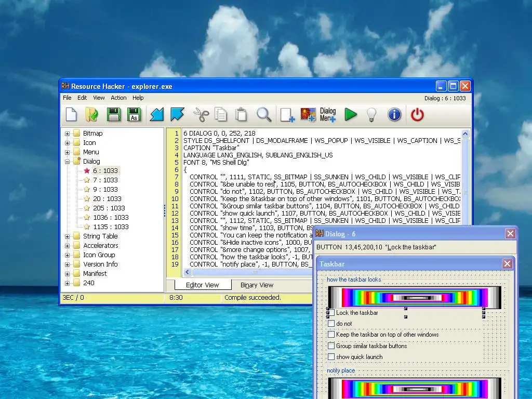Screen dimensions: 532x399
Task: Copy using the two-pages icon
Action: click(221, 114)
